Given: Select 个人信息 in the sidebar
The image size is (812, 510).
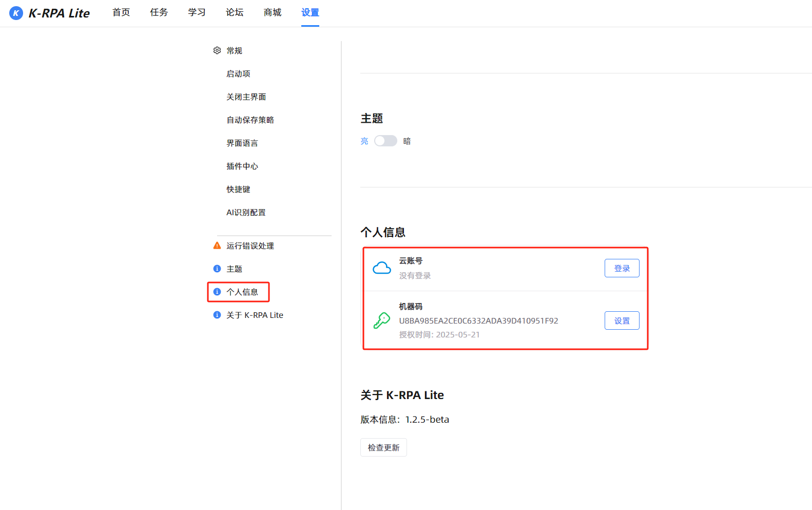Looking at the screenshot, I should click(x=242, y=292).
